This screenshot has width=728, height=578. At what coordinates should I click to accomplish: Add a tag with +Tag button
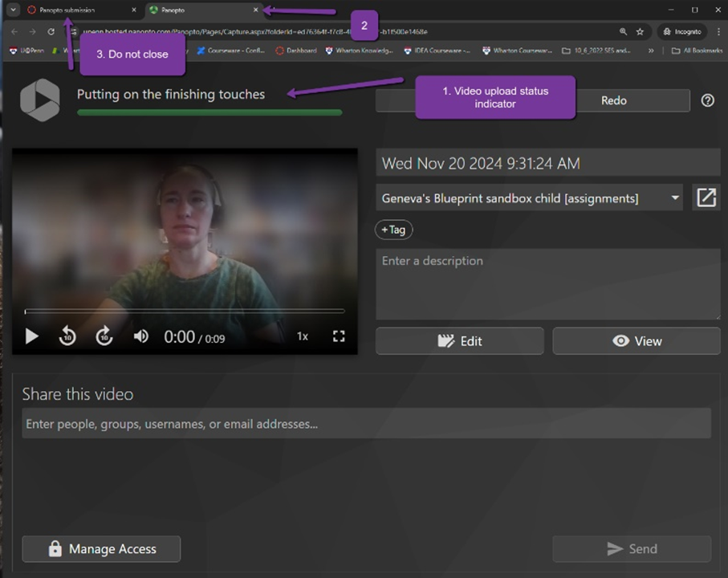(393, 230)
